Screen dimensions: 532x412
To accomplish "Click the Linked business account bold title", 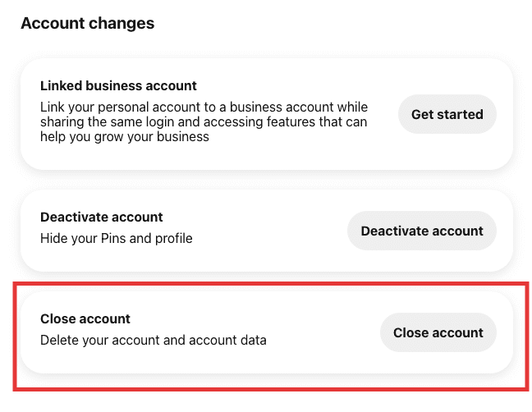I will 118,86.
